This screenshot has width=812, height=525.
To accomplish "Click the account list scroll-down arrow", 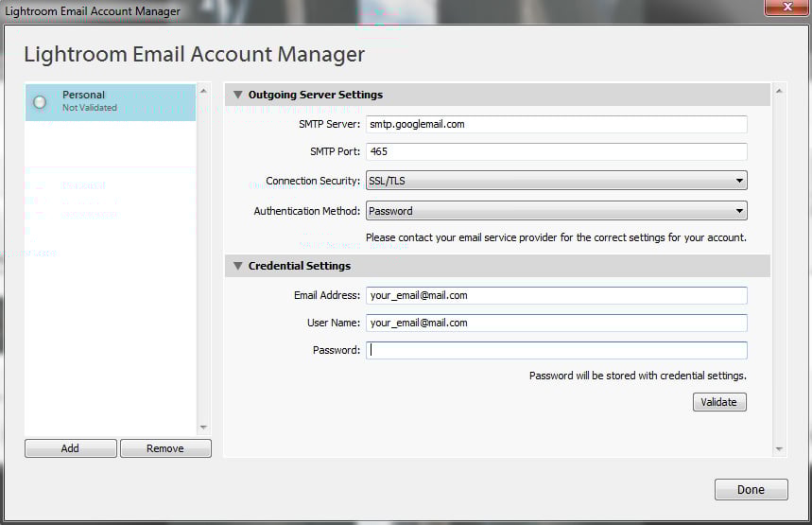I will coord(203,428).
